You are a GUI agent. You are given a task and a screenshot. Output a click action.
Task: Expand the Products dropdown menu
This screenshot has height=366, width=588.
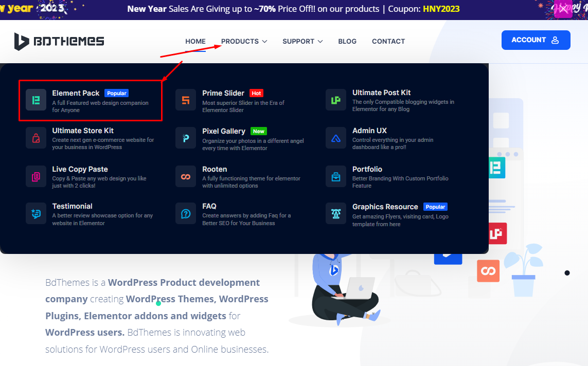pos(240,41)
